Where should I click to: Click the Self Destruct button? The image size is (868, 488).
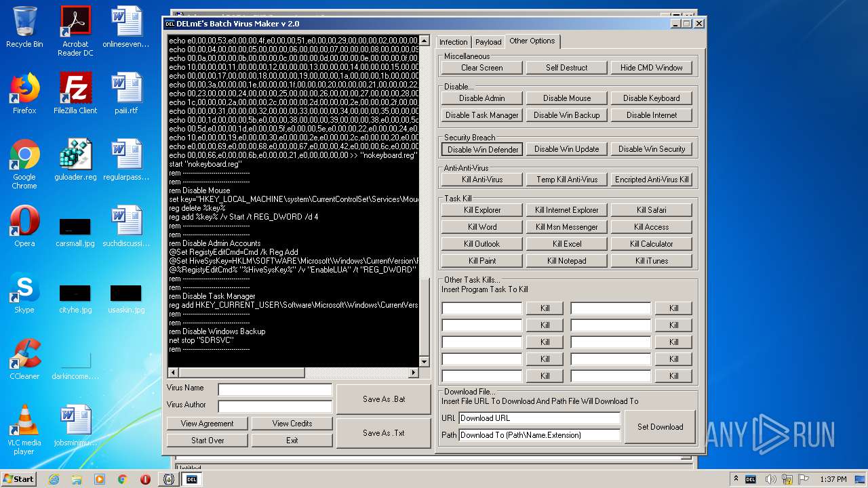(566, 68)
